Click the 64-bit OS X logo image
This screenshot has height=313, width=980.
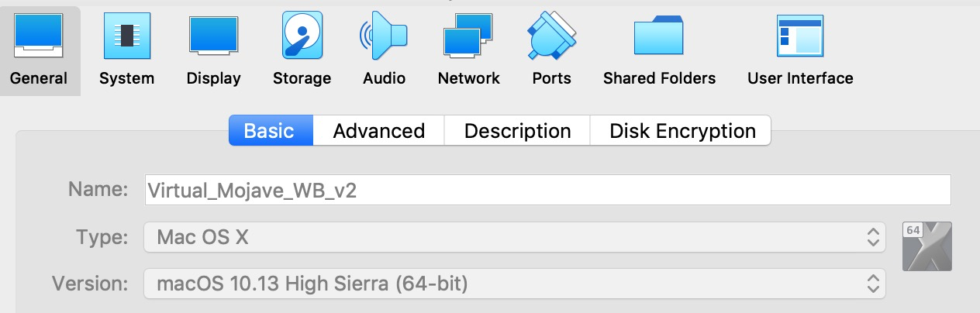tap(927, 246)
